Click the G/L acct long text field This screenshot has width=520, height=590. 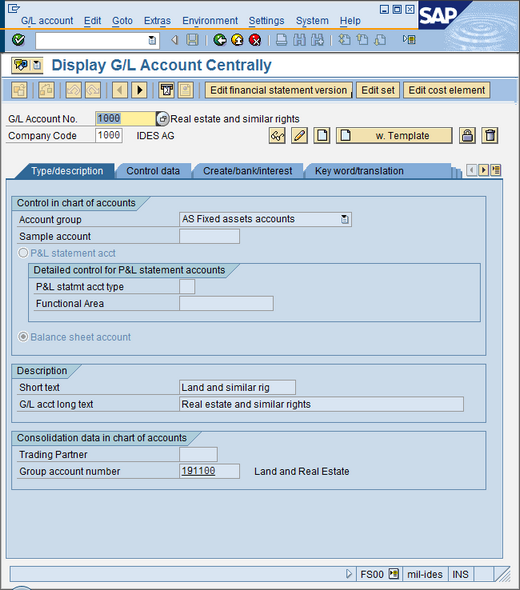click(x=321, y=404)
